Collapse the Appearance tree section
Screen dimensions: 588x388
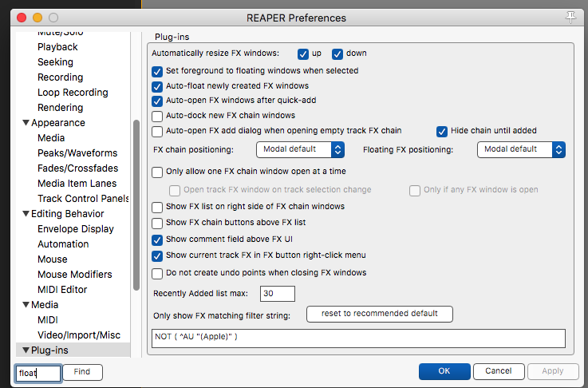tap(26, 123)
